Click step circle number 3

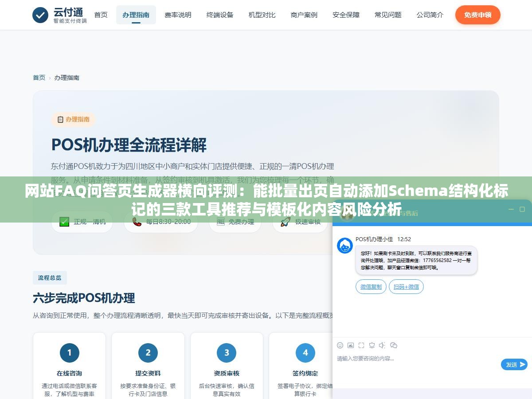point(227,353)
